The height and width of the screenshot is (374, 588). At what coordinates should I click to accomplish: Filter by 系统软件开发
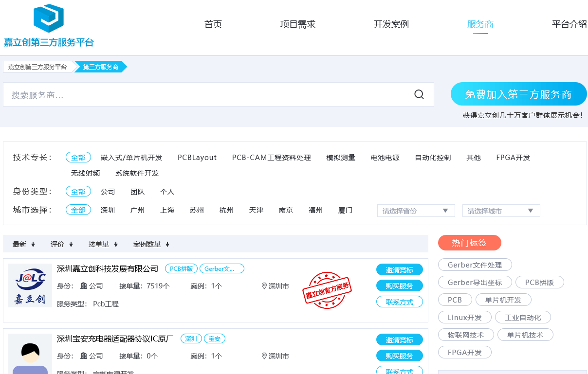[x=137, y=173]
